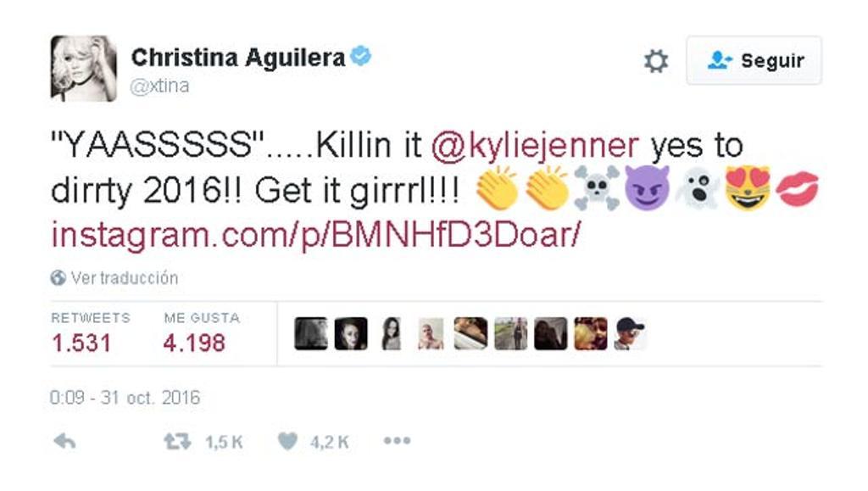View the 1.531 retweets count
Screen dimensions: 868x491
coord(81,343)
